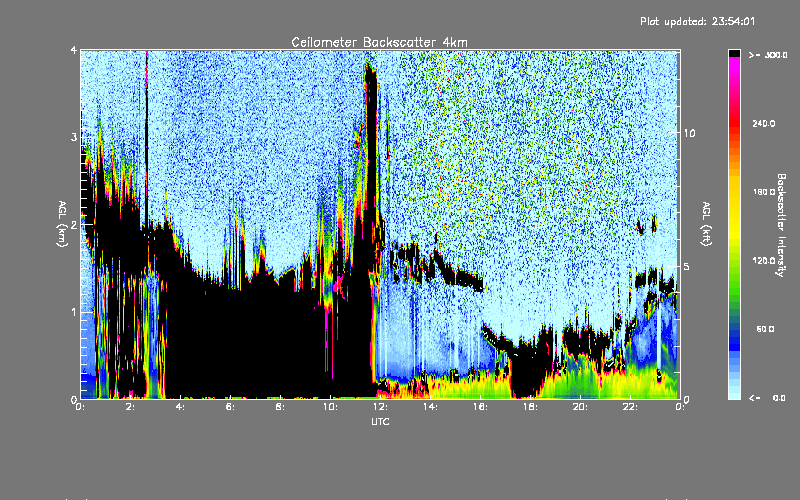Click the '18:' time tick label
This screenshot has height=500, width=800.
[530, 407]
